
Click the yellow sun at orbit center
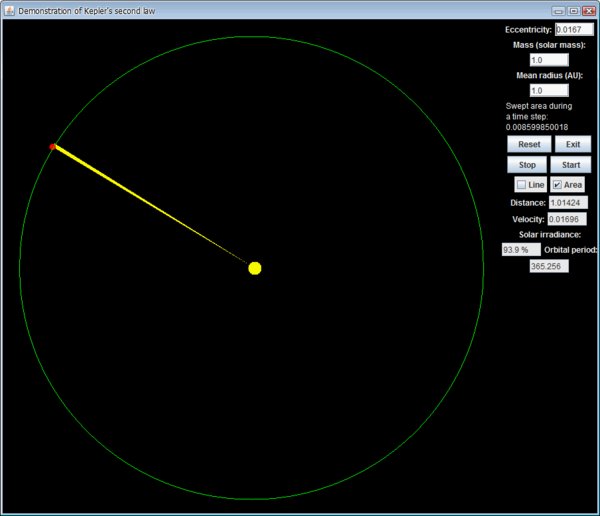[x=255, y=268]
